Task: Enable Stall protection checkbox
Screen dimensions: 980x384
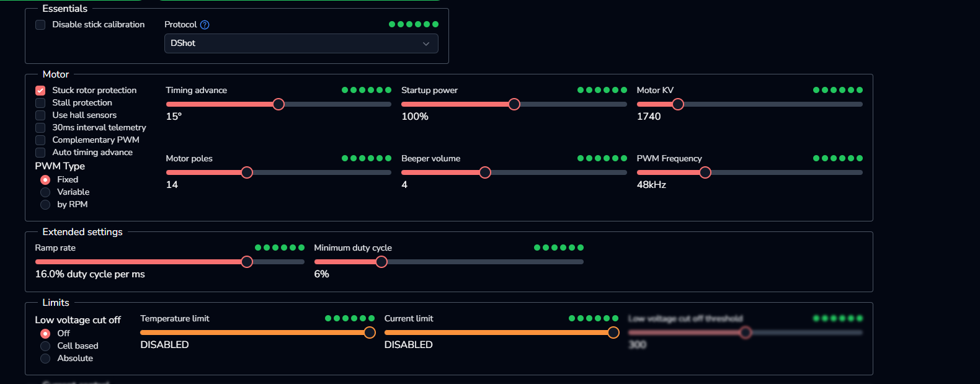Action: click(40, 103)
